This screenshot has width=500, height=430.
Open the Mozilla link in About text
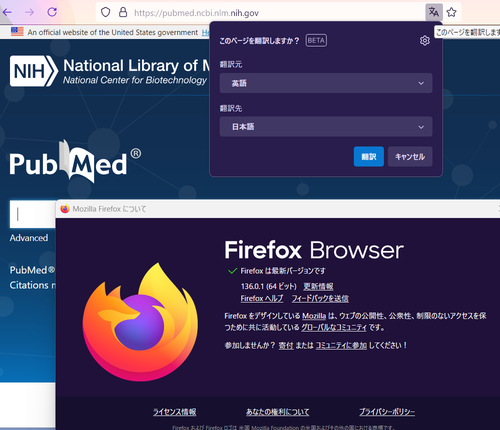(x=314, y=316)
